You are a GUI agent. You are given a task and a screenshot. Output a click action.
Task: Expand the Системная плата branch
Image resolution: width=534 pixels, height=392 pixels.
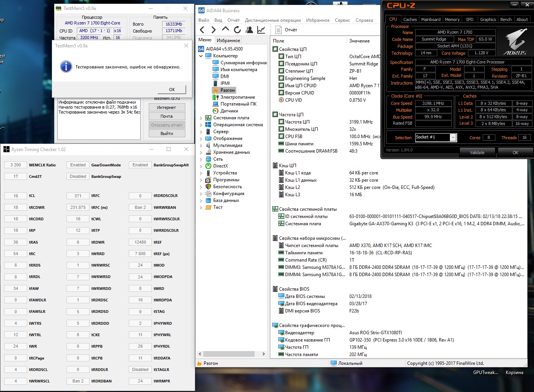[x=201, y=118]
